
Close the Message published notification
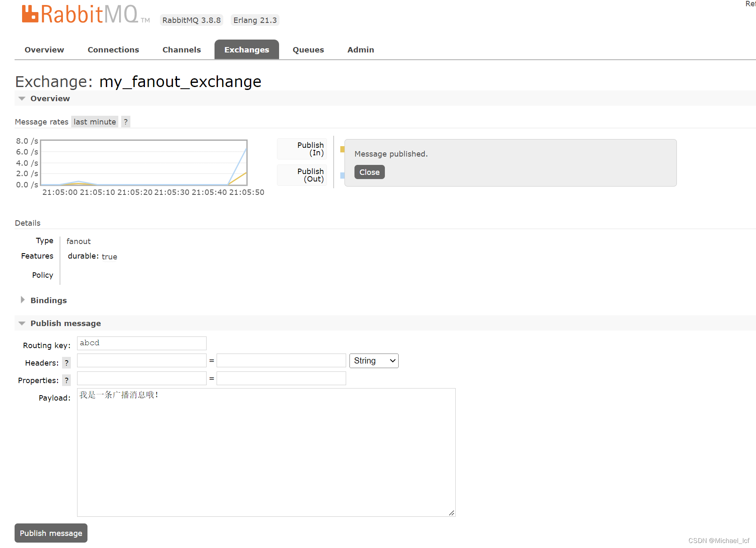point(369,172)
